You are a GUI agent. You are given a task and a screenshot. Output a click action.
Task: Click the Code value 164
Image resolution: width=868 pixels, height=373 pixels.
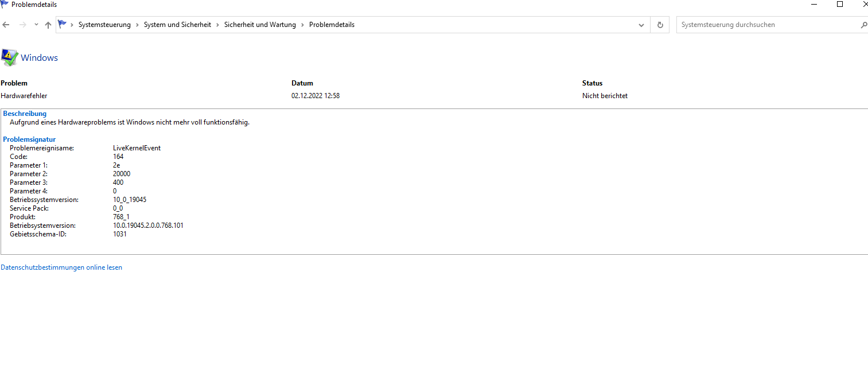118,157
